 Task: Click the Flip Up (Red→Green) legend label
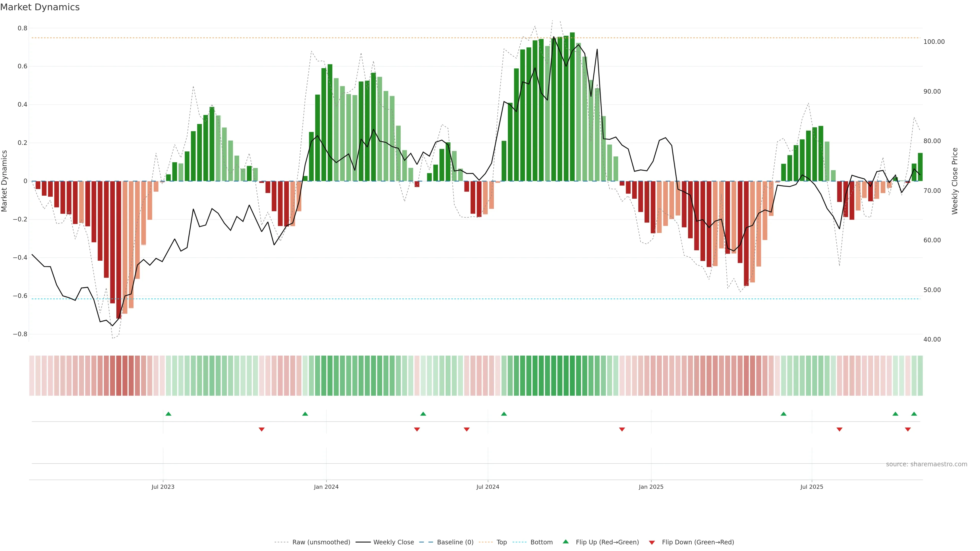pyautogui.click(x=607, y=542)
